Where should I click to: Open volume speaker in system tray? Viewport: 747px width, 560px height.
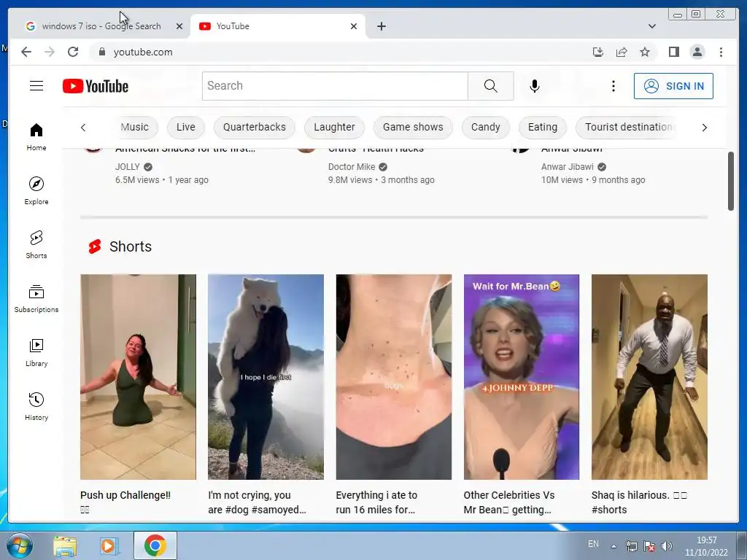[x=667, y=546]
